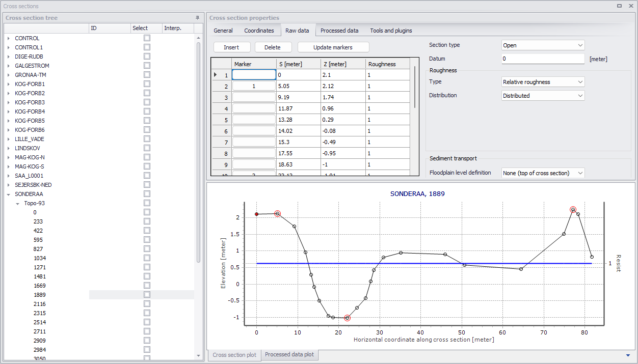Image resolution: width=638 pixels, height=364 pixels.
Task: Collapse the SONDERAA branch
Action: pyautogui.click(x=8, y=194)
